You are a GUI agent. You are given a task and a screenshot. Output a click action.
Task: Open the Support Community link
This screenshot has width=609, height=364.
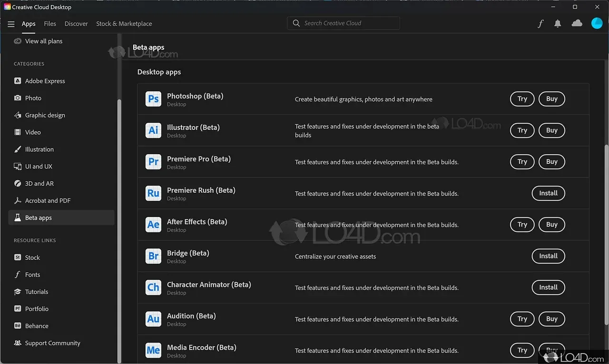click(61, 343)
